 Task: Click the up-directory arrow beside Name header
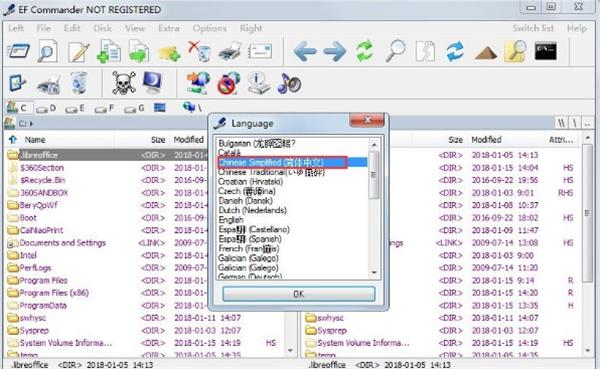[13, 140]
